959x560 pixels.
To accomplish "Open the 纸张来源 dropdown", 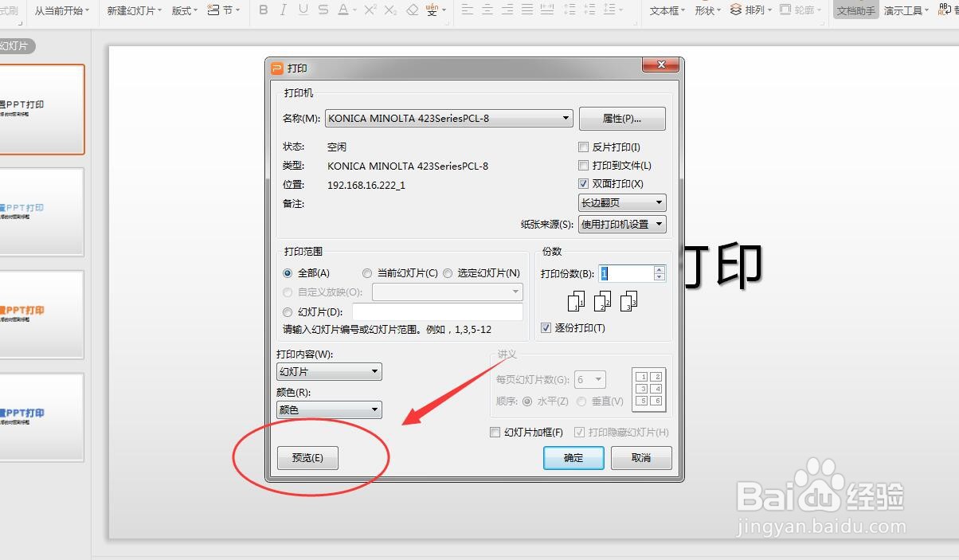I will [x=622, y=225].
